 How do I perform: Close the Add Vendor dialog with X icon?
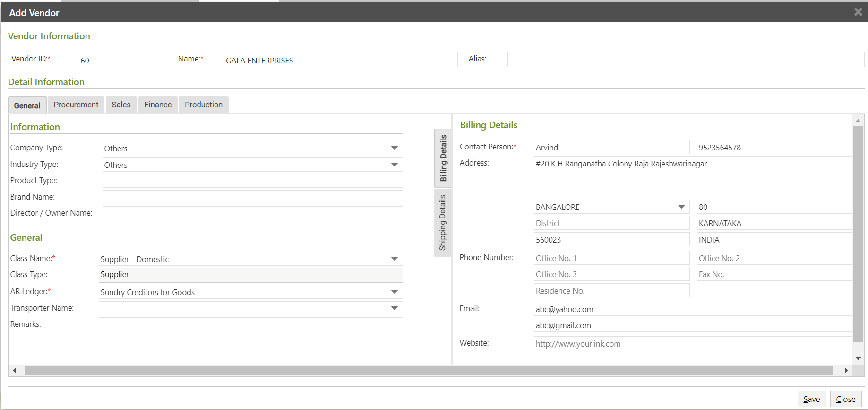(x=858, y=12)
